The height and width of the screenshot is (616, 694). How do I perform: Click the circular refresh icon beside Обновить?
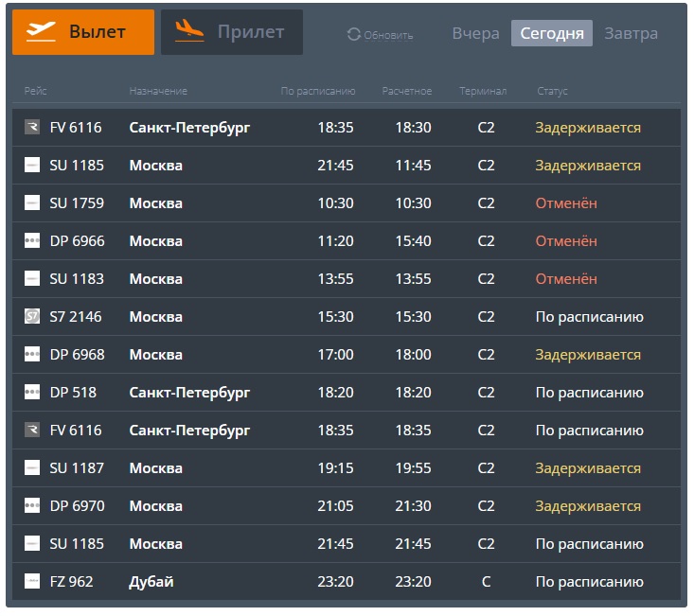click(x=354, y=35)
